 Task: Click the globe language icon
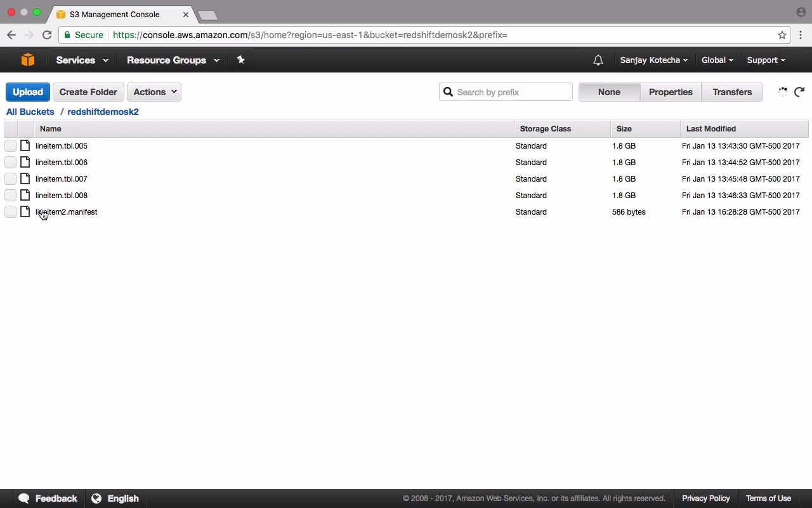(x=96, y=498)
